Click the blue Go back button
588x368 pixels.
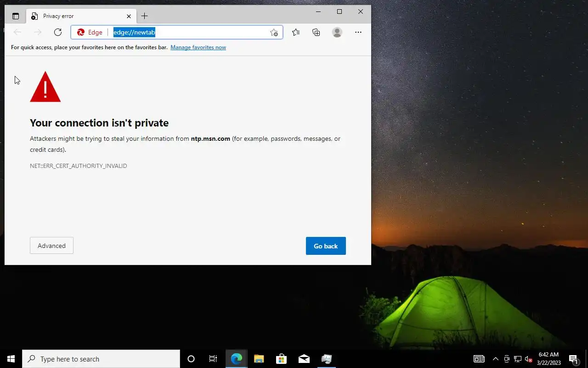[x=326, y=246]
